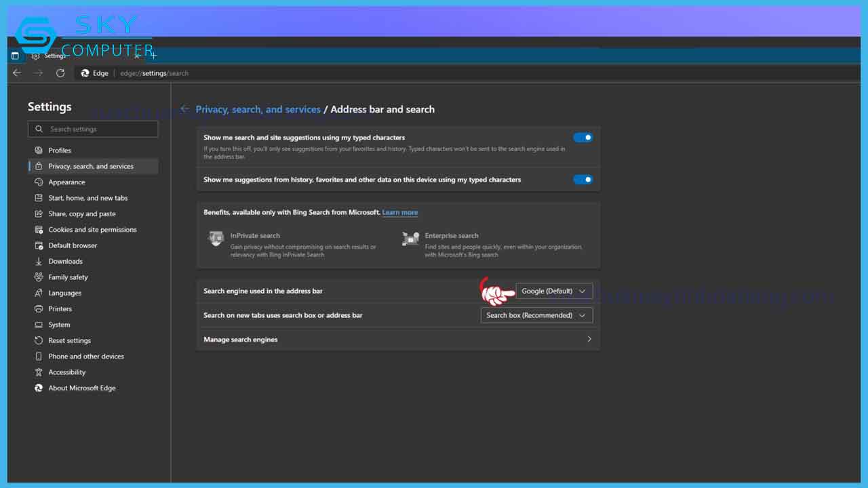Open Accessibility settings section
Screen dimensions: 868x488
[94, 372]
